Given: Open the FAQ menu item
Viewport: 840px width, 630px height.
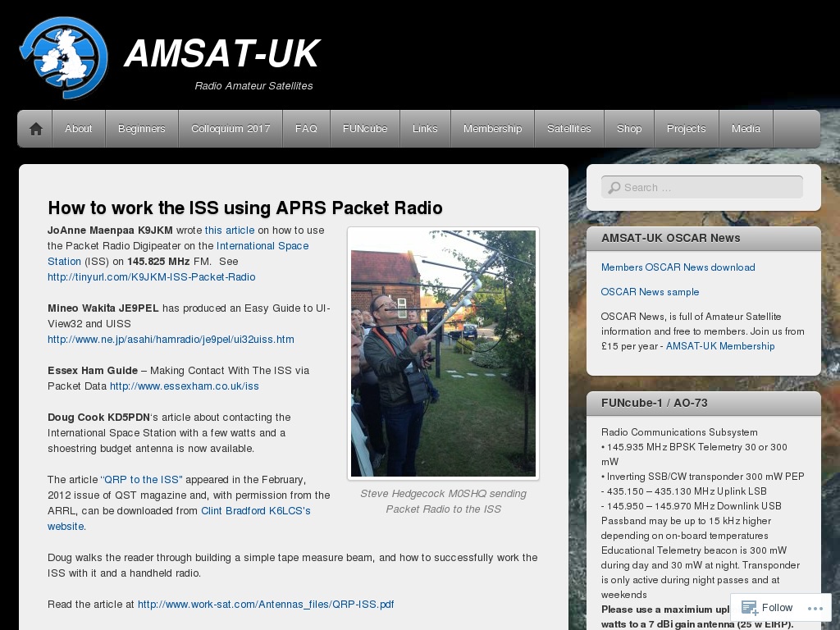Looking at the screenshot, I should pyautogui.click(x=306, y=129).
